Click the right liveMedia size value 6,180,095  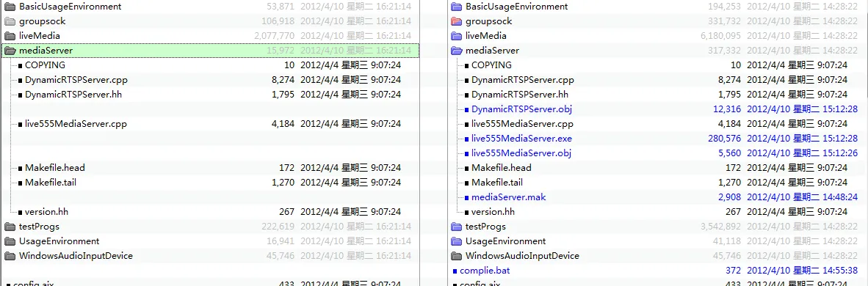coord(720,36)
